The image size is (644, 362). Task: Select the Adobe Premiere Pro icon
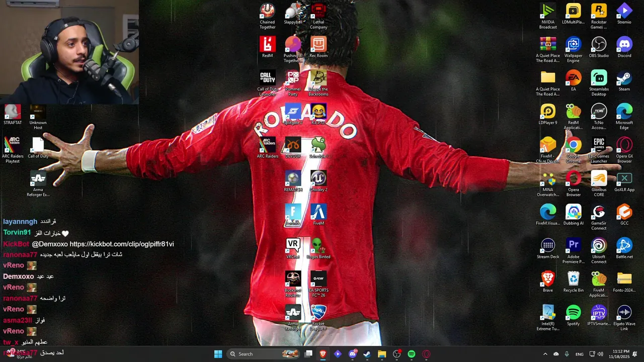(574, 251)
